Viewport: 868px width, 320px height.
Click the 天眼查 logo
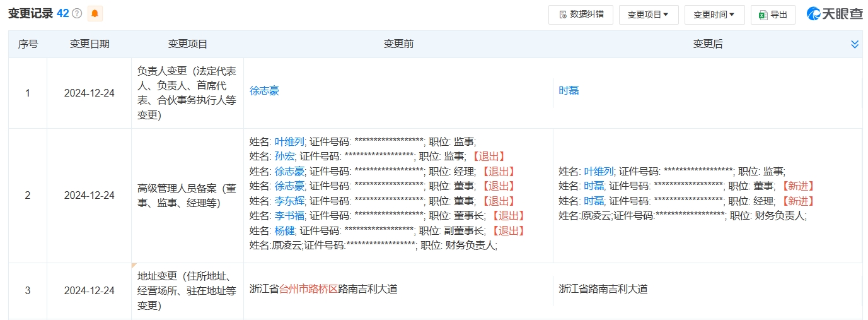tap(835, 14)
